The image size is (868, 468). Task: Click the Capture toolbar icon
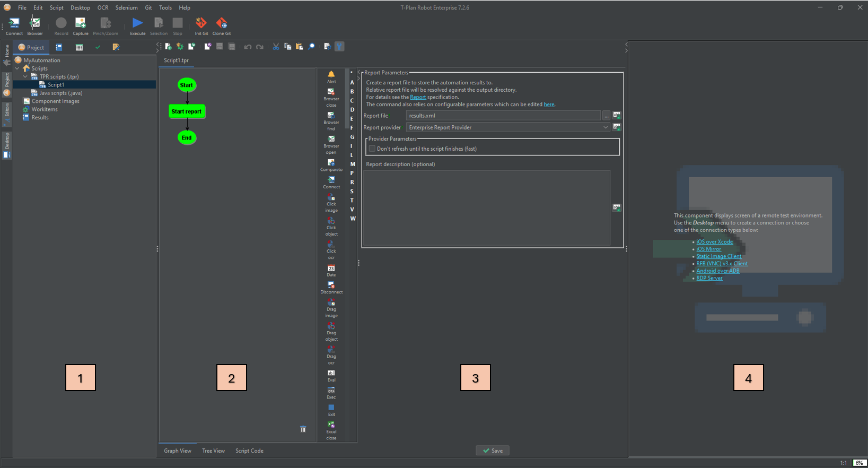click(x=80, y=23)
